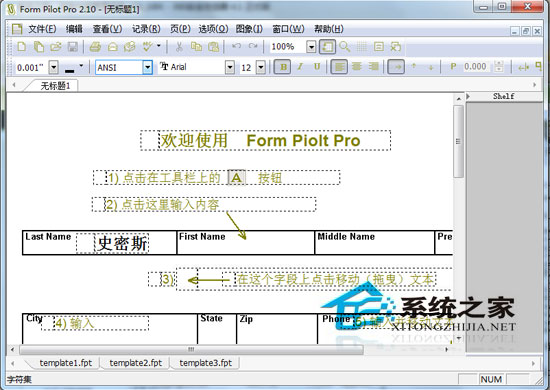Set text alignment to right
This screenshot has width=550, height=390.
point(374,66)
